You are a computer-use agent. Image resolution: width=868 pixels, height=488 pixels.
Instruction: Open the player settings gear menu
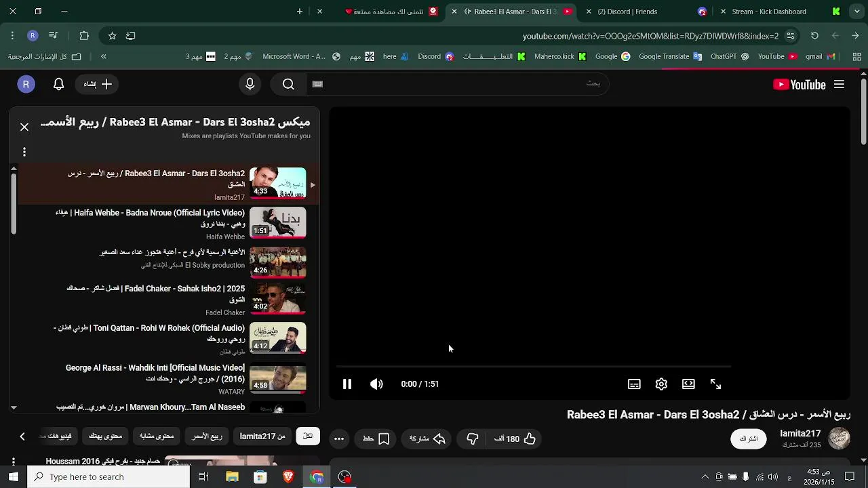[661, 384]
